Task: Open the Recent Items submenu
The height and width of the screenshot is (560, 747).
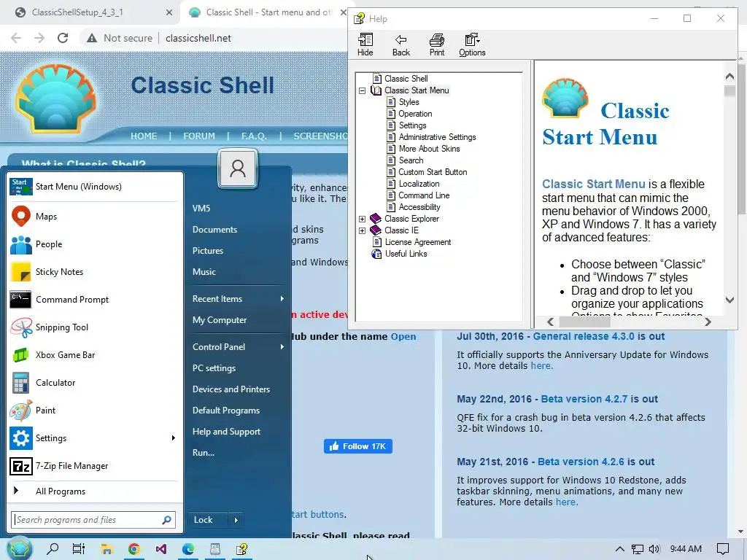Action: point(237,298)
